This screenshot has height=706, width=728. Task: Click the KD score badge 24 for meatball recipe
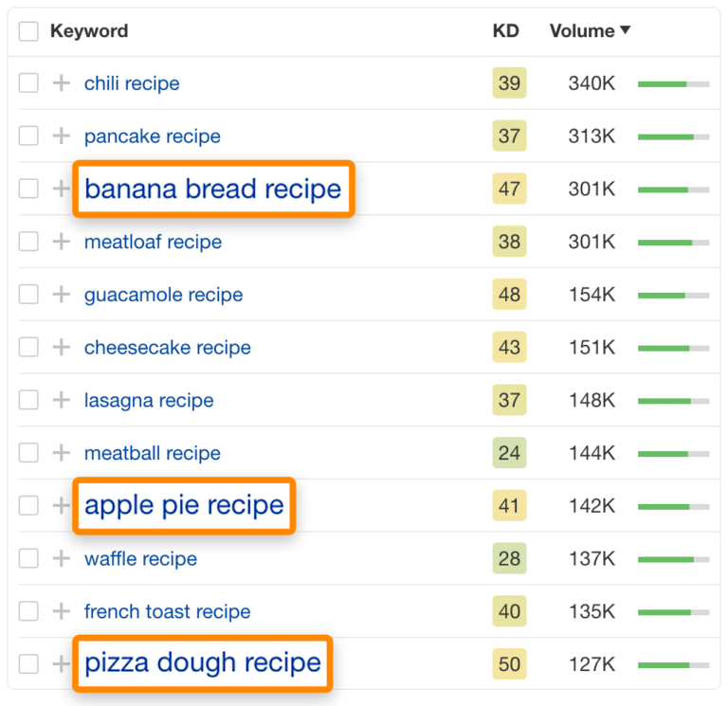click(x=509, y=453)
